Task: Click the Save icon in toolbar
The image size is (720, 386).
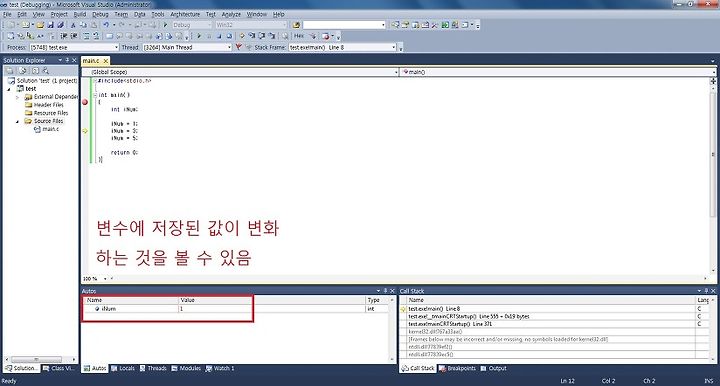Action: (50, 25)
